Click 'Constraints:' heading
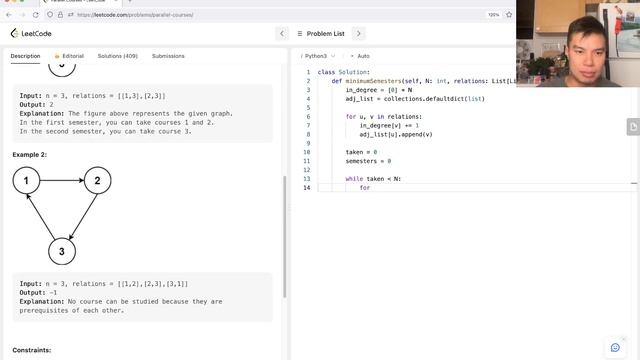 click(x=32, y=350)
